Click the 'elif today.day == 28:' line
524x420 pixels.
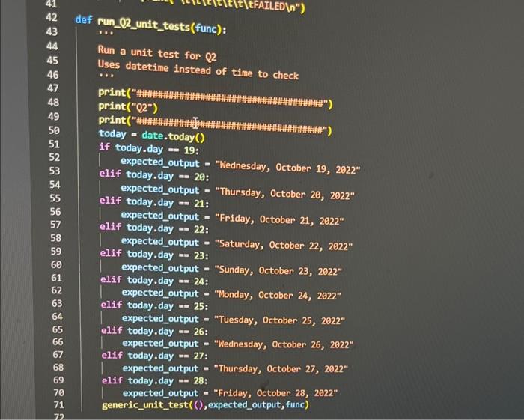(x=155, y=380)
